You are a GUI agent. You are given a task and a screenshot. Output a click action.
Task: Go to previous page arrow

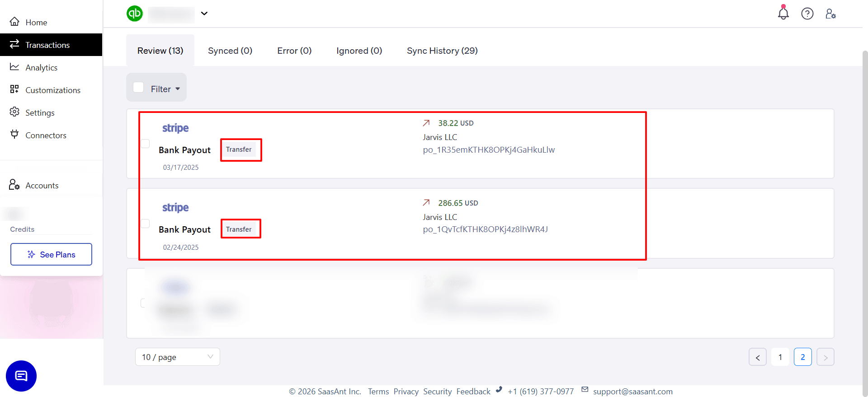[758, 357]
